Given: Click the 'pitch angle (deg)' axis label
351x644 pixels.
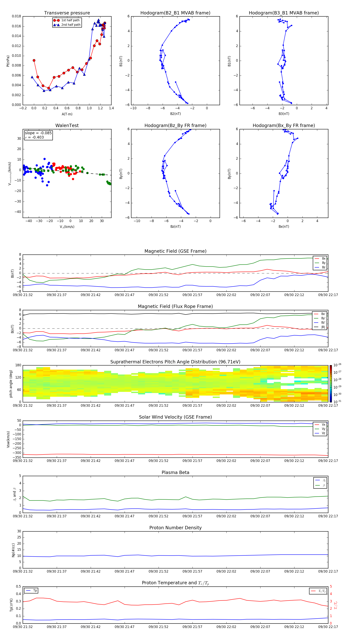Looking at the screenshot, I should click(x=11, y=384).
